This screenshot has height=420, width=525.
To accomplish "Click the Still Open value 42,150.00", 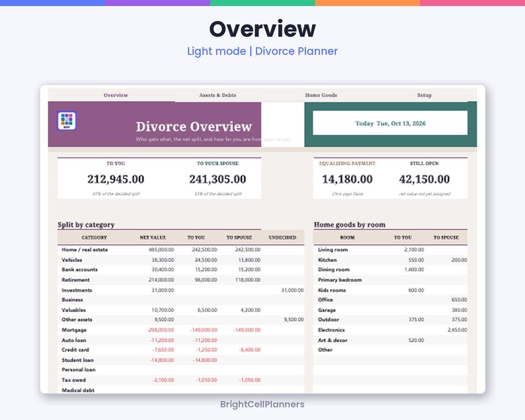I will point(424,179).
